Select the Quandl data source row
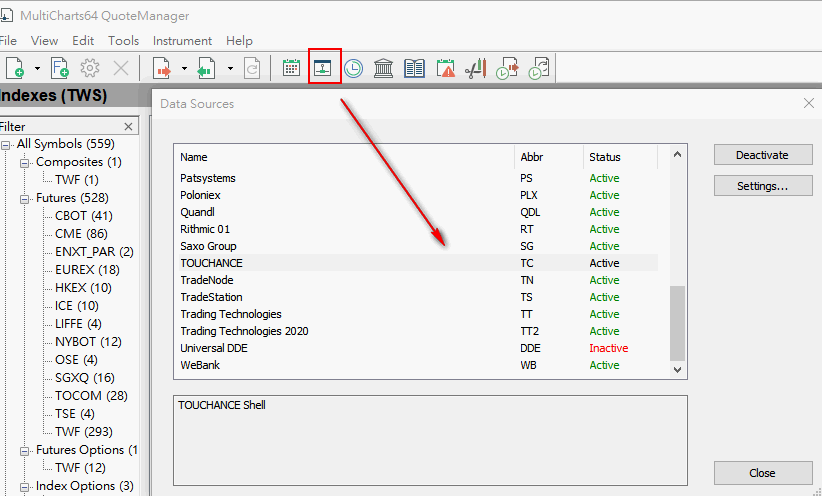Image resolution: width=822 pixels, height=496 pixels. pyautogui.click(x=416, y=212)
